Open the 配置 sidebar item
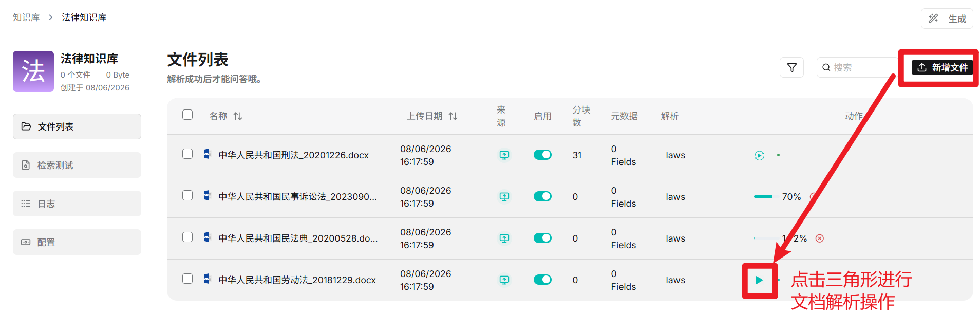 77,242
